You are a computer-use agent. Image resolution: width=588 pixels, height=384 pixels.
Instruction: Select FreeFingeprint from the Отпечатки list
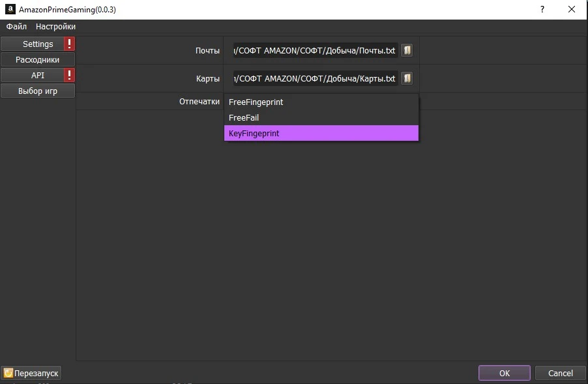[321, 102]
